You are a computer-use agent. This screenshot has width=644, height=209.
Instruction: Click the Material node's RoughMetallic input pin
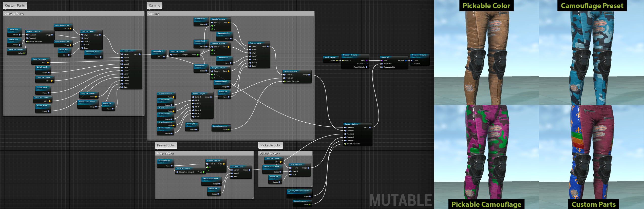[x=382, y=67]
